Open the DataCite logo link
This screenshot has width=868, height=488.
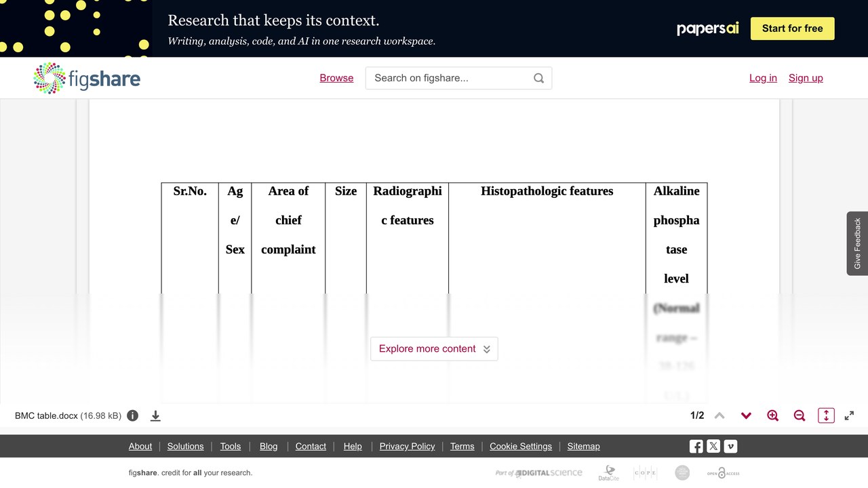(x=608, y=473)
